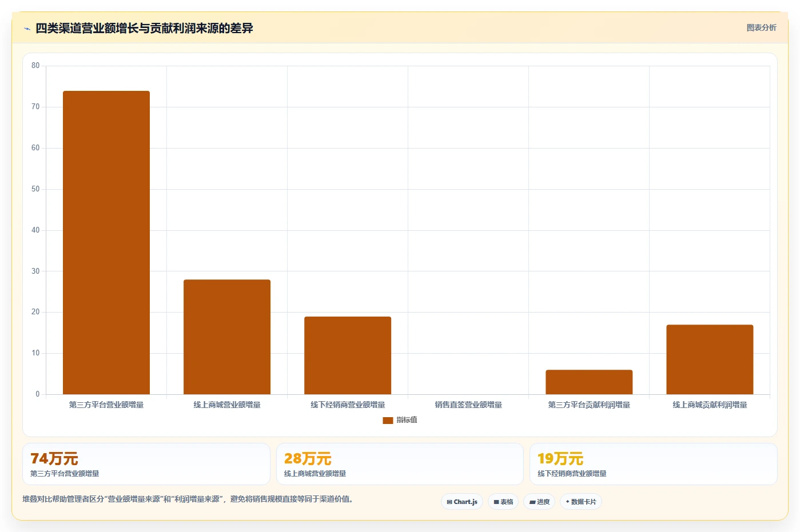Click the y-axis value 80
Image resolution: width=800 pixels, height=532 pixels.
pos(35,66)
